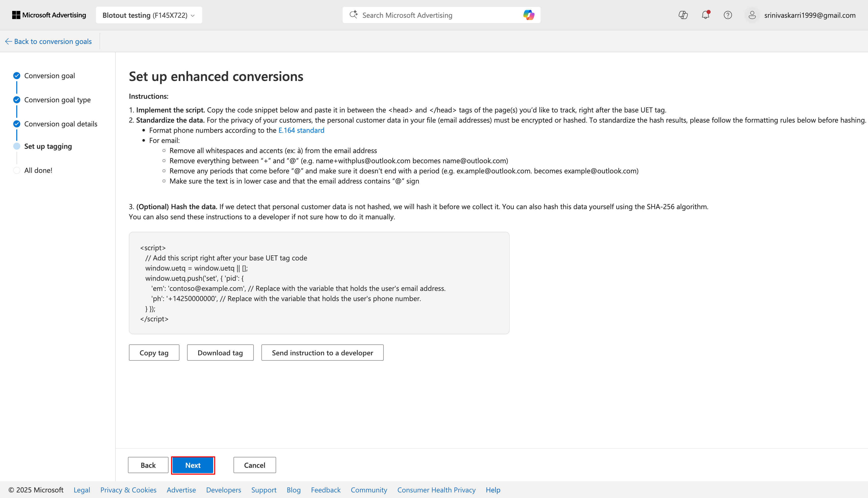The width and height of the screenshot is (868, 498).
Task: Open the Copilot chat icon in header
Action: point(683,15)
